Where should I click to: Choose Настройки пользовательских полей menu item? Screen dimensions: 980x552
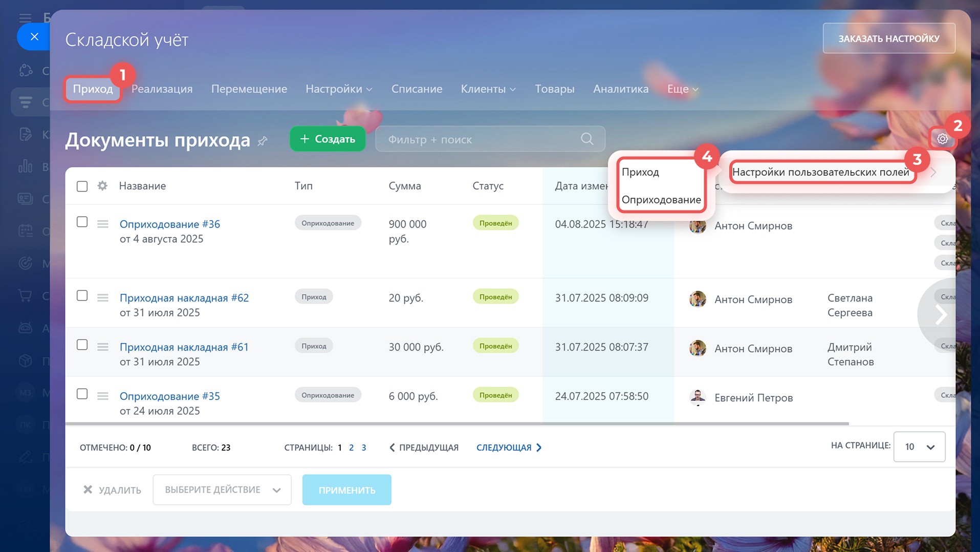pos(820,172)
